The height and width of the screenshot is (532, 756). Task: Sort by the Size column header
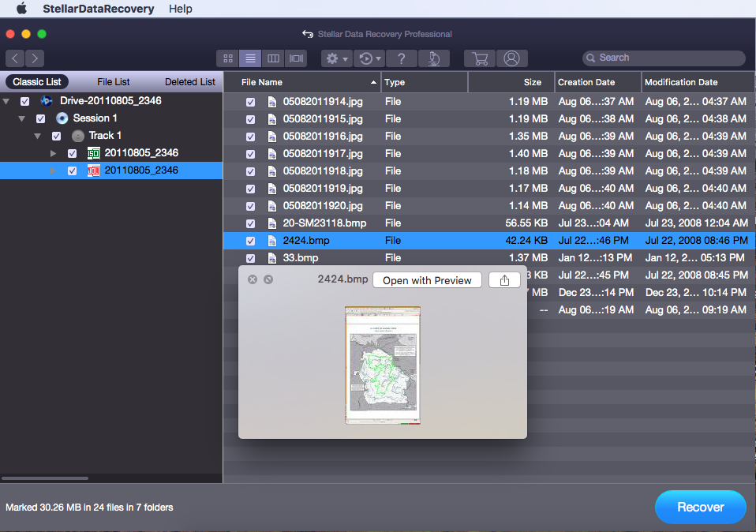(511, 82)
